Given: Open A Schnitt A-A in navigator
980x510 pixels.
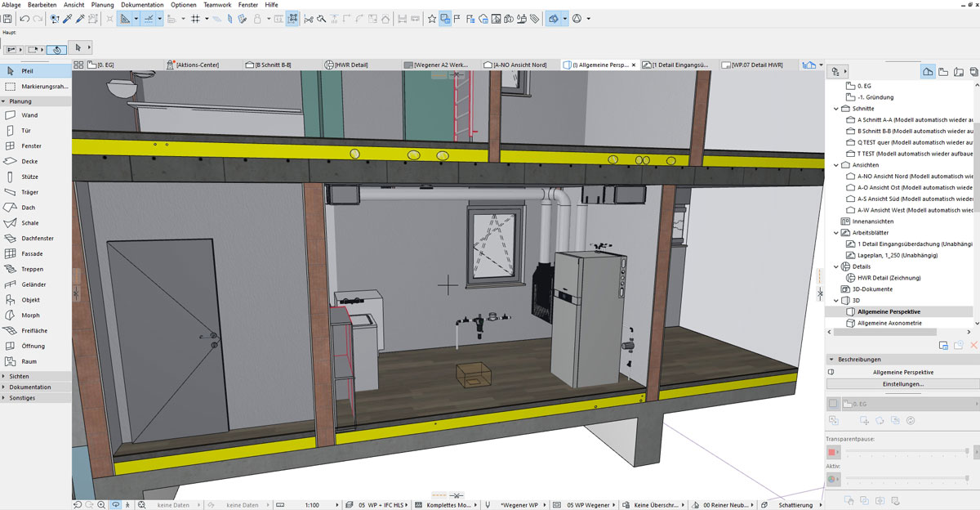Looking at the screenshot, I should (x=909, y=120).
